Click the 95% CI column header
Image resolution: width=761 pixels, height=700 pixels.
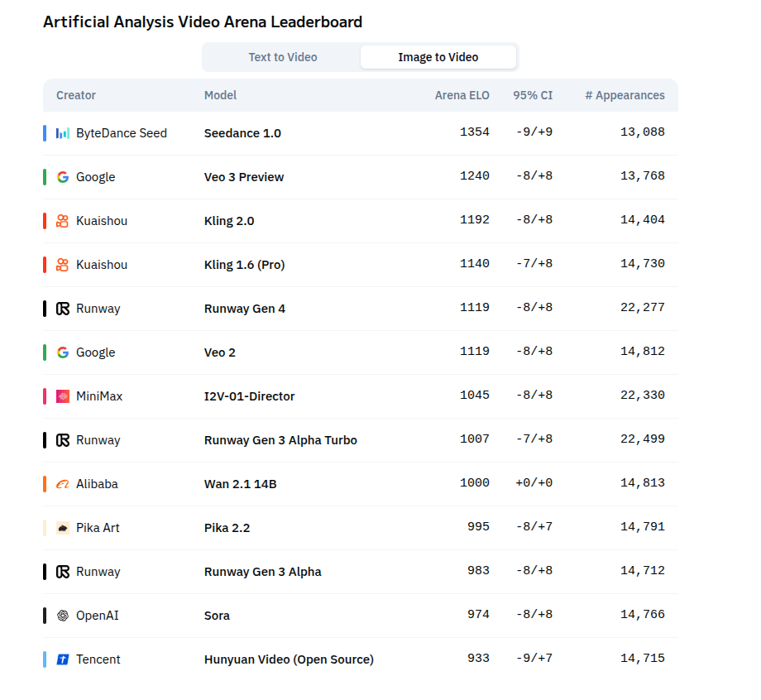click(533, 95)
